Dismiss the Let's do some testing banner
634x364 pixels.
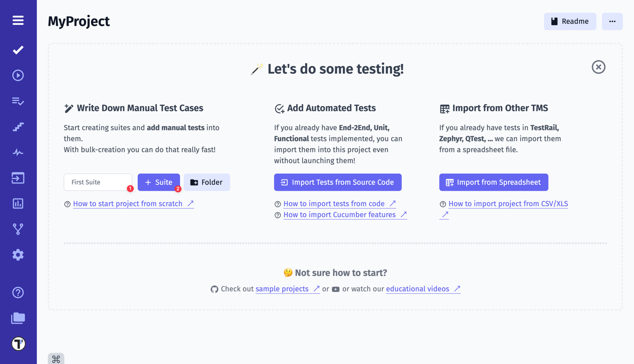598,67
